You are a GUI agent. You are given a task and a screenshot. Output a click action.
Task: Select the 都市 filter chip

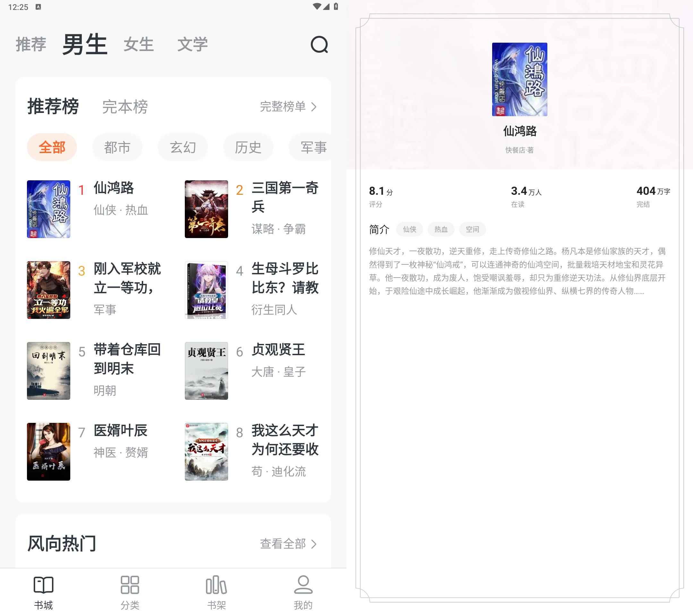click(117, 147)
